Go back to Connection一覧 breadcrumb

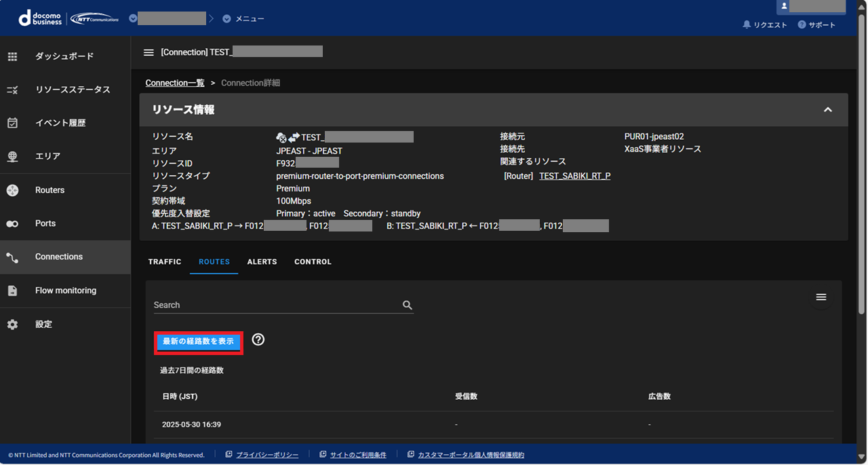(174, 83)
